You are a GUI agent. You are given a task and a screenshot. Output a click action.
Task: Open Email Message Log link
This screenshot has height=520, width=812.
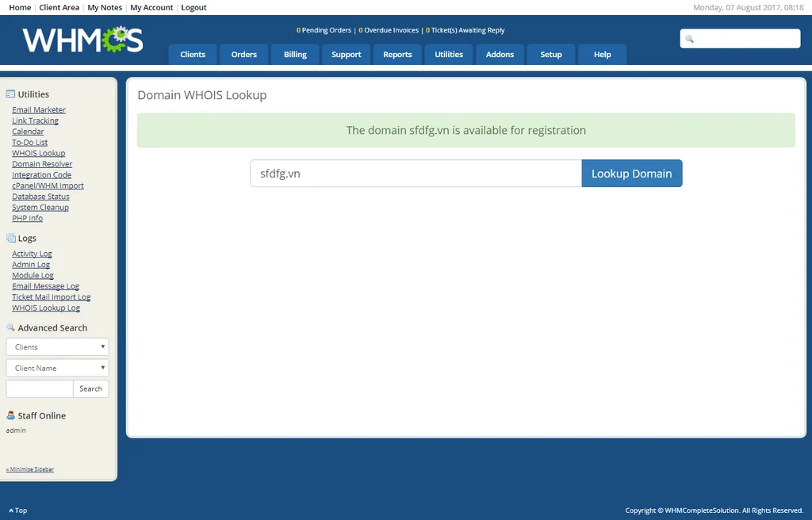click(45, 286)
